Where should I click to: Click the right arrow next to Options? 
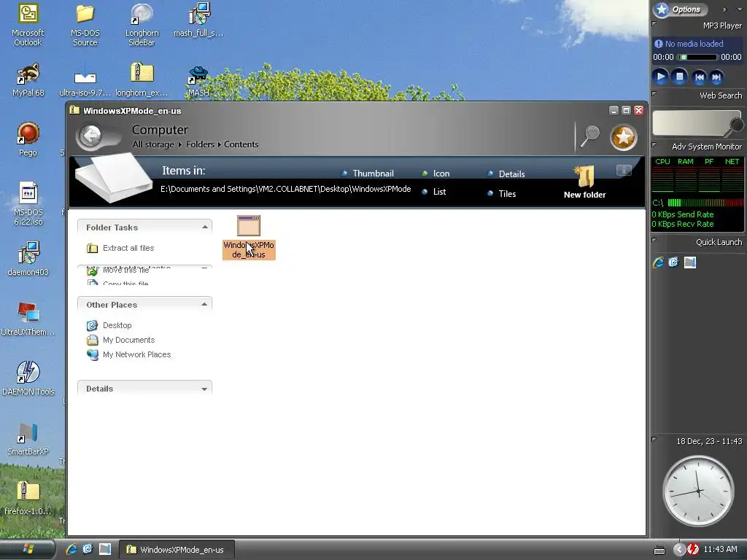tap(725, 9)
